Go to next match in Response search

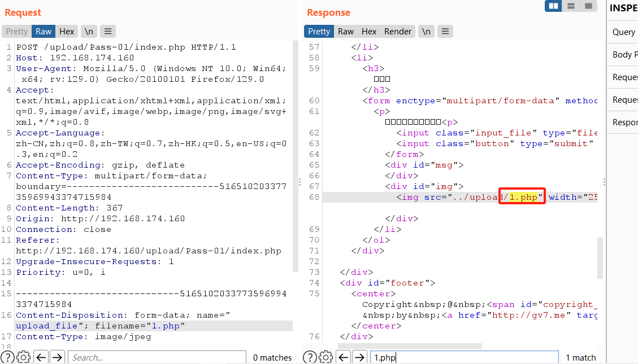point(360,357)
